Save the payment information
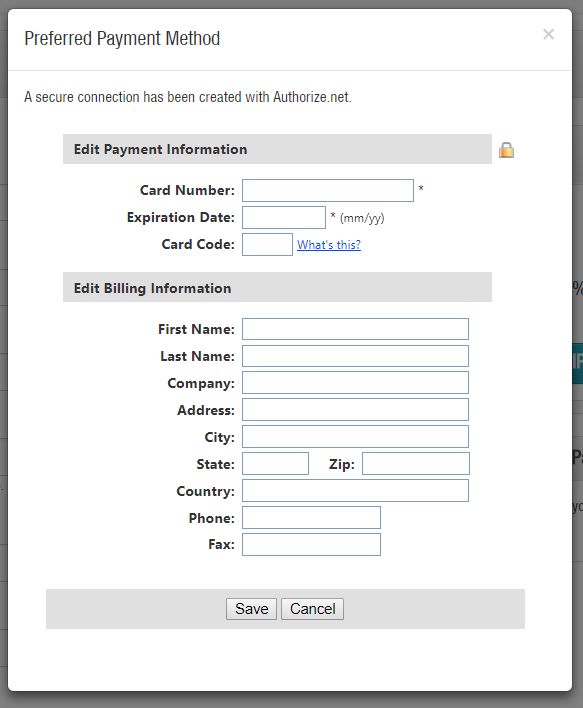This screenshot has height=708, width=583. coord(252,609)
